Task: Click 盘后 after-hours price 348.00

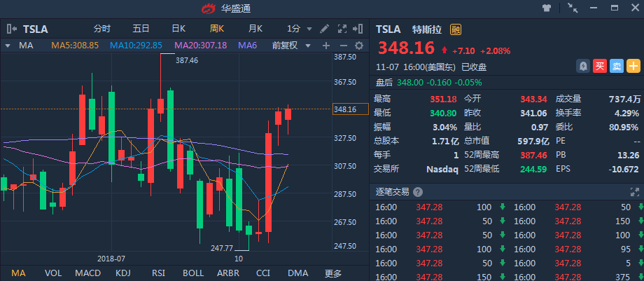Action: [x=410, y=82]
